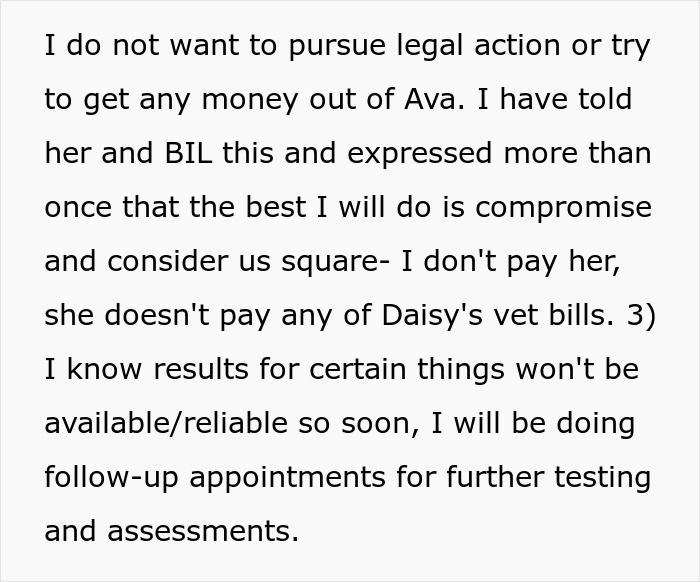
Task: Click the final word "assessments."
Action: pos(203,531)
